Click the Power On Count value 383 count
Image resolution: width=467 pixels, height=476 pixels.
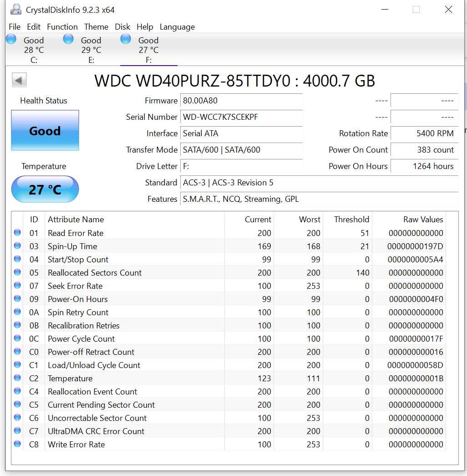[424, 150]
